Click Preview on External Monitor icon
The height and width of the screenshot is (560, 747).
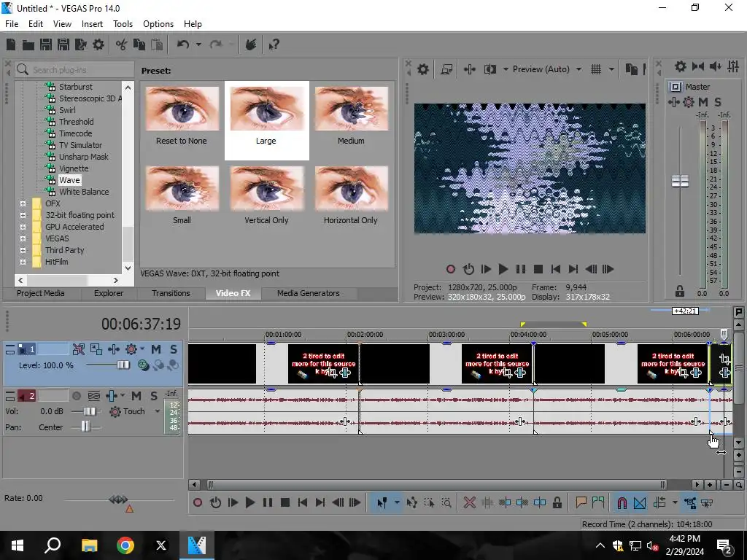tap(446, 69)
